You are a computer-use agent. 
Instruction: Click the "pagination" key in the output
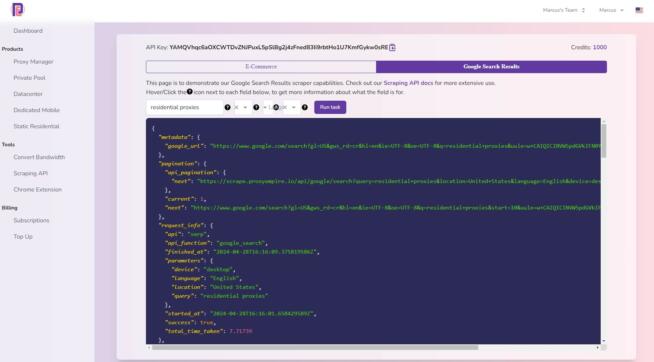(x=178, y=163)
